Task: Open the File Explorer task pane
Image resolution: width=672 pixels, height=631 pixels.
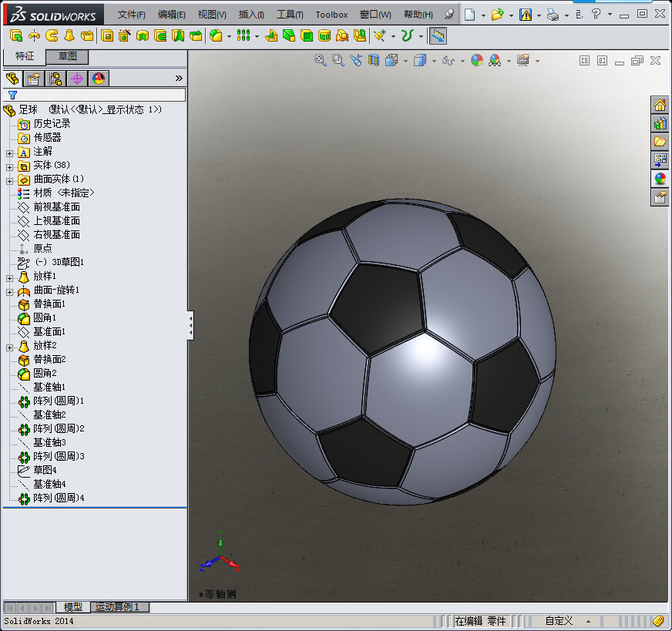Action: [x=660, y=142]
